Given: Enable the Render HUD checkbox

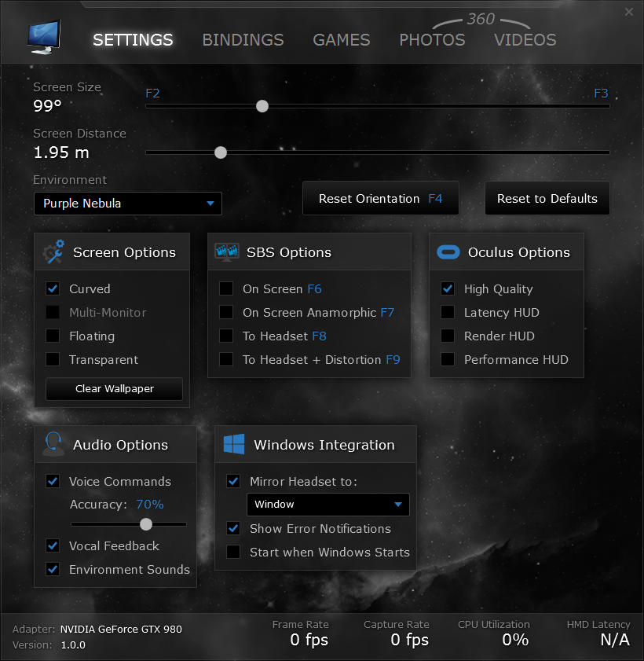Looking at the screenshot, I should tap(448, 336).
